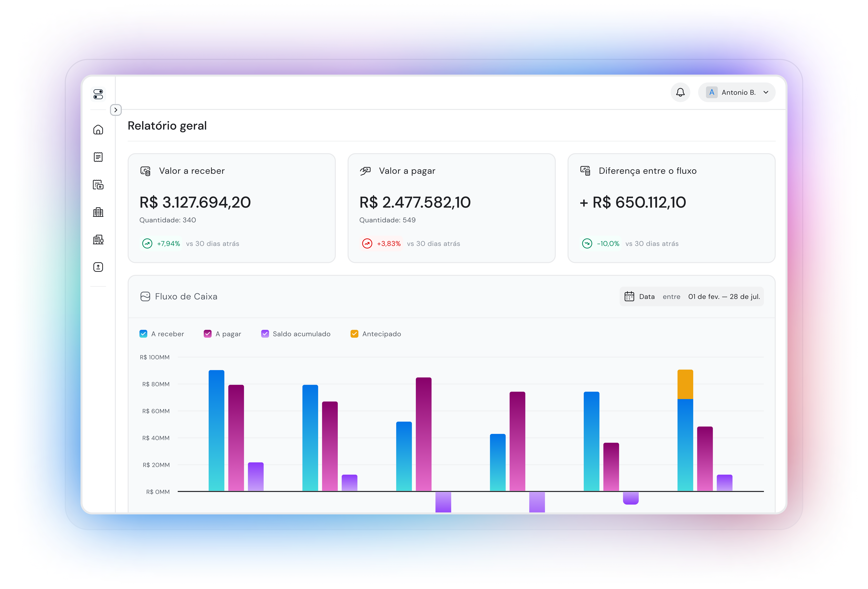The image size is (868, 589).
Task: Open the Home page from the sidebar
Action: [x=98, y=130]
